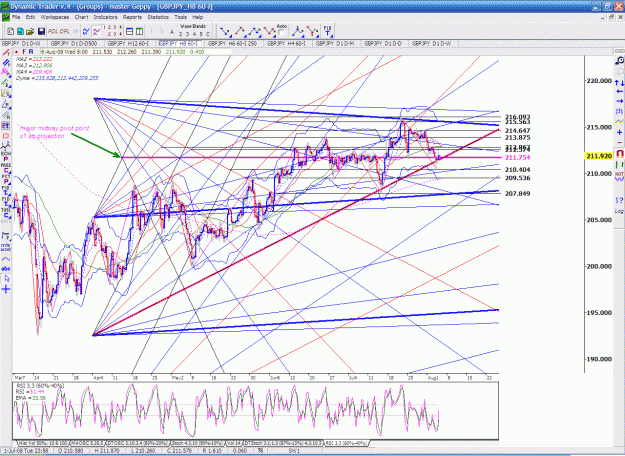Switch to GBPJPY D1 D-D chart tab
The image size is (625, 456).
tap(383, 43)
